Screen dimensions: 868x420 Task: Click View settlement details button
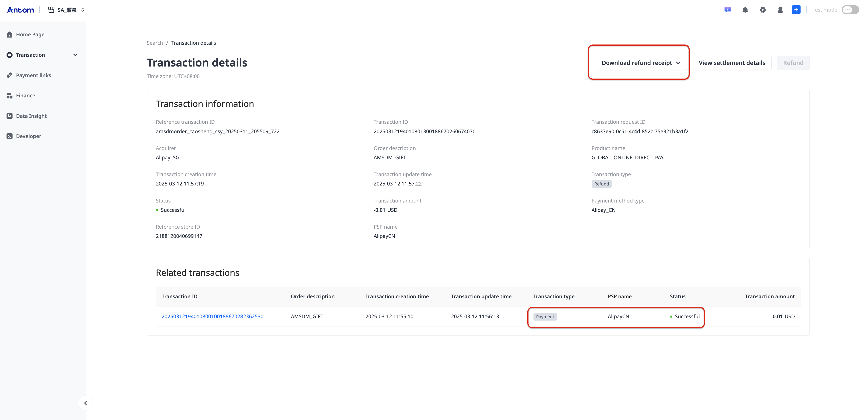click(732, 63)
